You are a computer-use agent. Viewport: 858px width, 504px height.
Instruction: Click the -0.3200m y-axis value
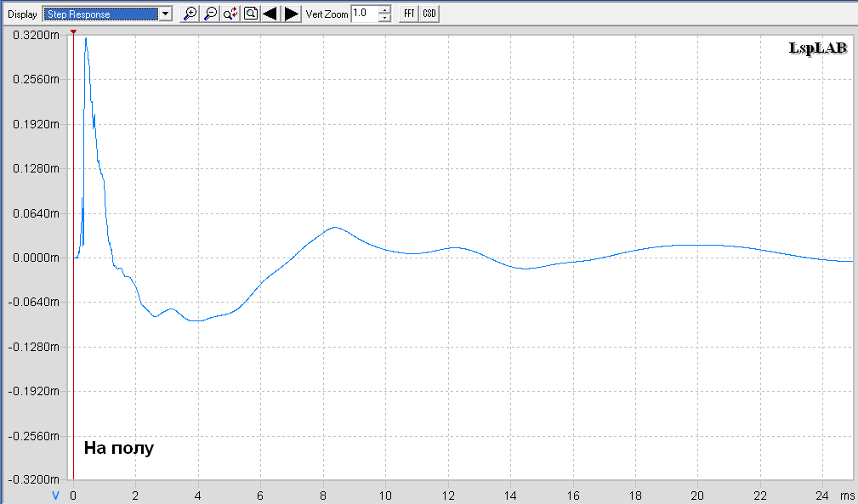(34, 479)
